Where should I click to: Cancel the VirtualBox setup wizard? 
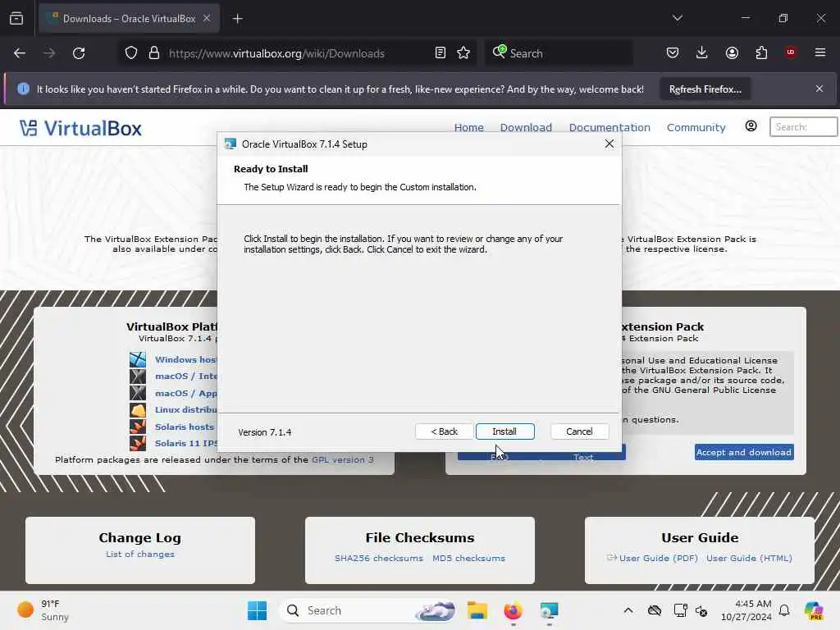579,431
